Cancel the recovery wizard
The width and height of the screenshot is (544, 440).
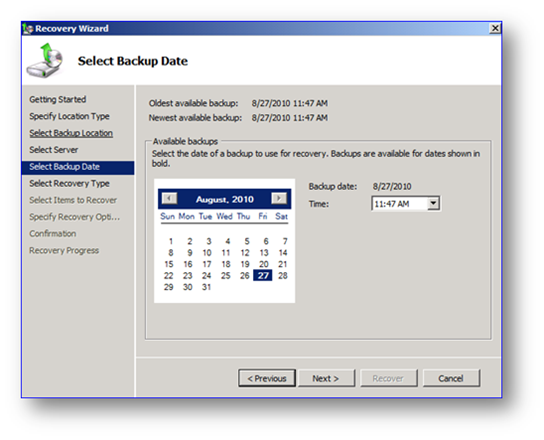[x=451, y=378]
